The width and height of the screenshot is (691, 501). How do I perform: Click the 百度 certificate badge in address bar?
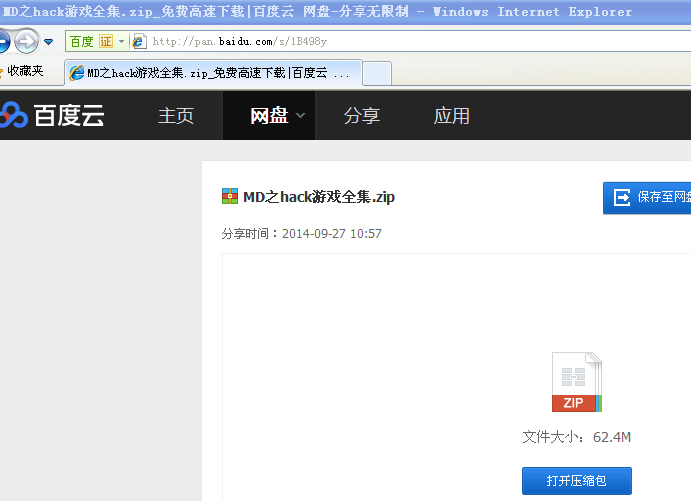click(91, 41)
